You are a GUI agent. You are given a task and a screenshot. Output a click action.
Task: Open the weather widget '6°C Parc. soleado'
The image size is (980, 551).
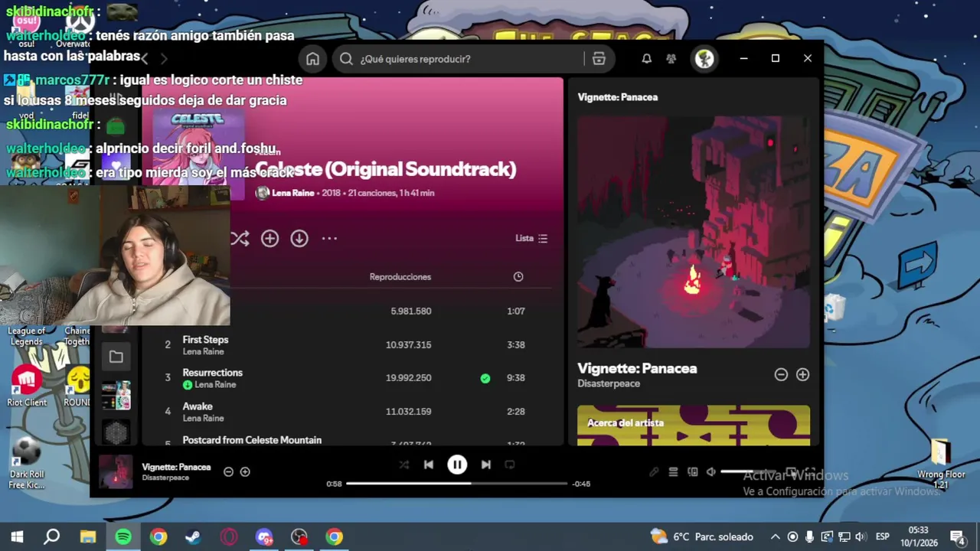click(x=701, y=536)
